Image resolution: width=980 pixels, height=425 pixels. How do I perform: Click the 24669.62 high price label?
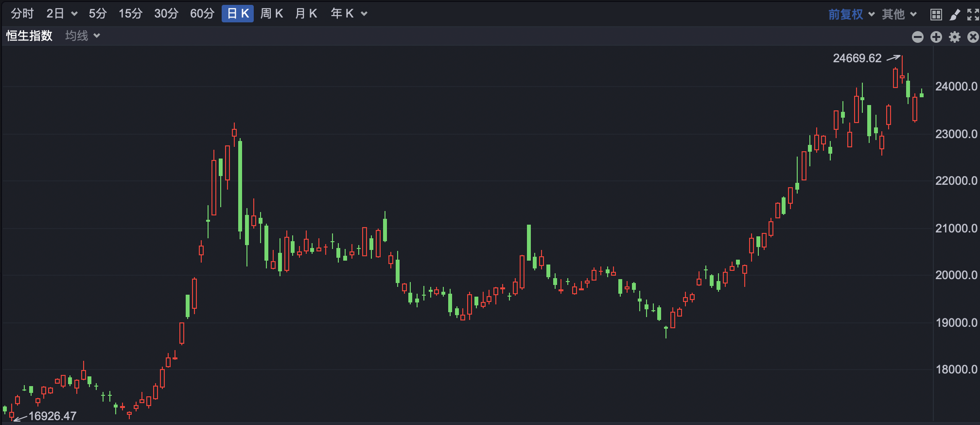(857, 58)
